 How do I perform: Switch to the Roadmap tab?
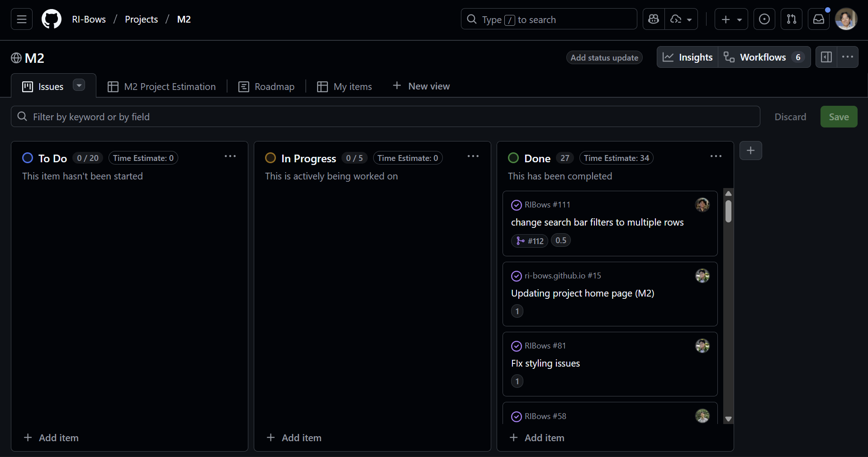(266, 87)
